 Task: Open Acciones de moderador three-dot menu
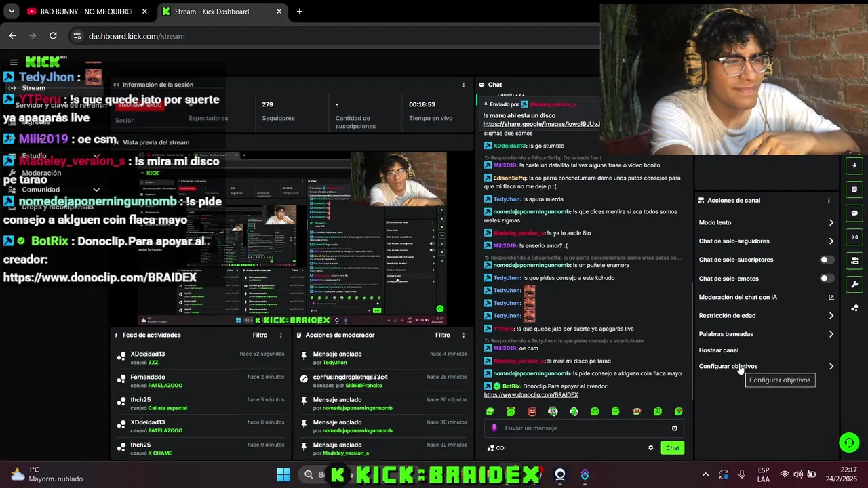(464, 335)
